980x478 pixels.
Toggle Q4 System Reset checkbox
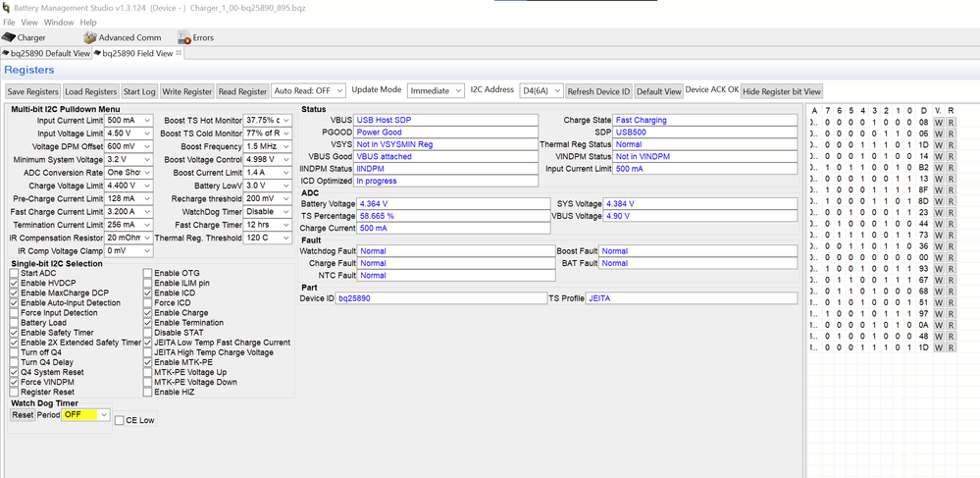(x=15, y=372)
